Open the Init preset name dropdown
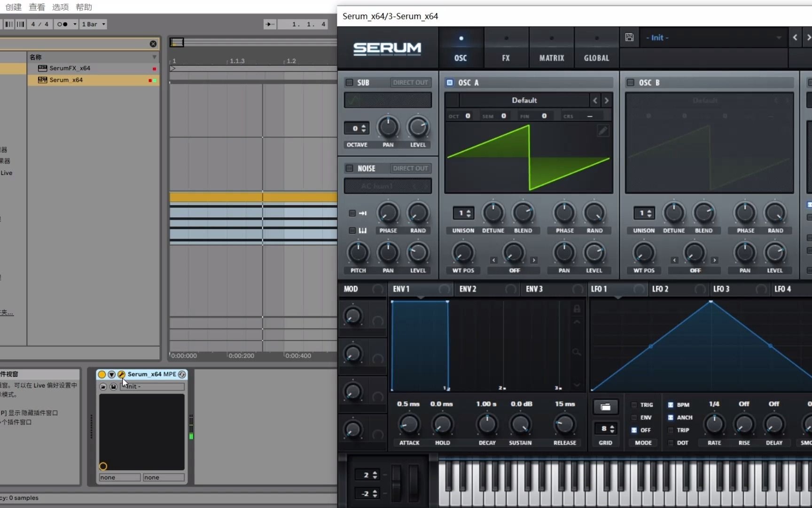Viewport: 812px width, 508px height. 713,38
